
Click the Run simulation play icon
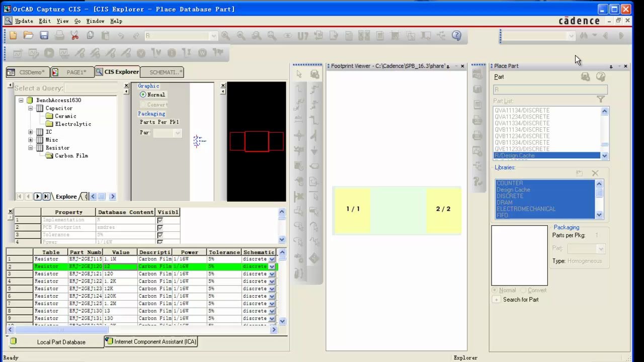coord(49,53)
